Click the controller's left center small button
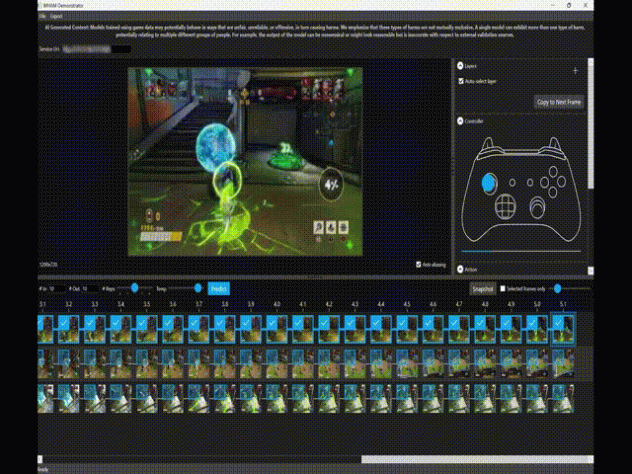This screenshot has height=474, width=632. 512,183
